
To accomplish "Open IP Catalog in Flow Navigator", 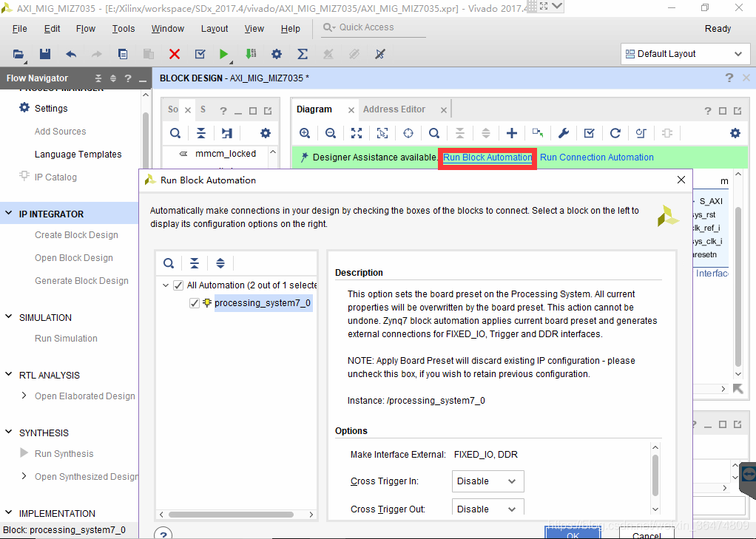I will (x=55, y=177).
